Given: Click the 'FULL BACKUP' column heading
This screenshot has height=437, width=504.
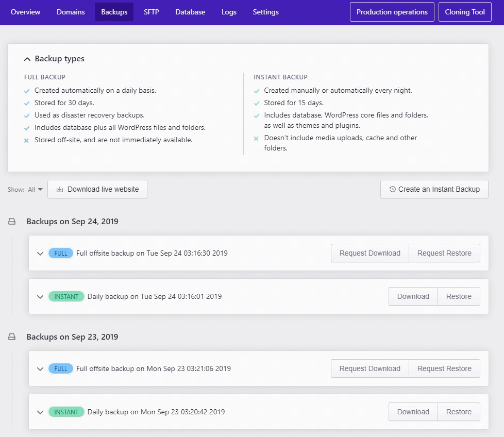Looking at the screenshot, I should [x=45, y=77].
